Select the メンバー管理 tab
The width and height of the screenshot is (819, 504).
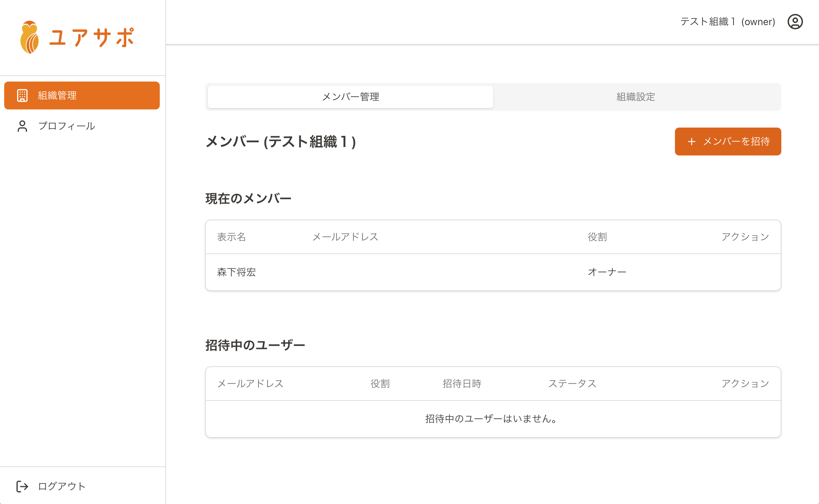click(350, 97)
